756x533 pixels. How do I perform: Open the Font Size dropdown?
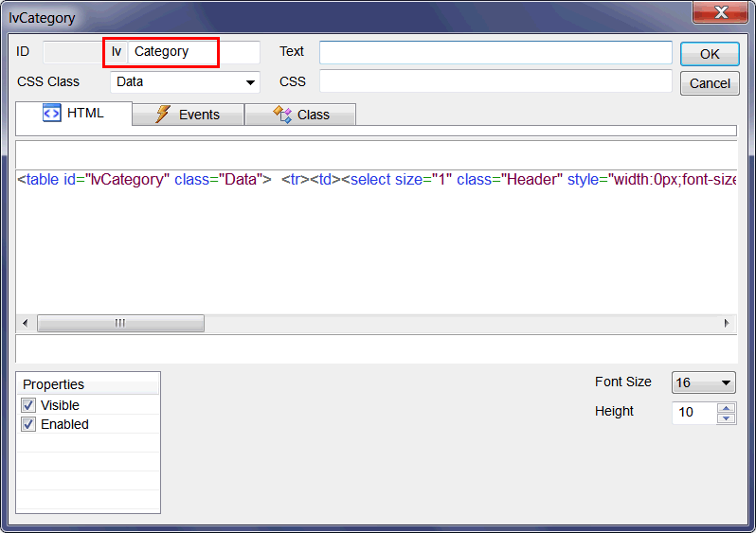point(704,382)
